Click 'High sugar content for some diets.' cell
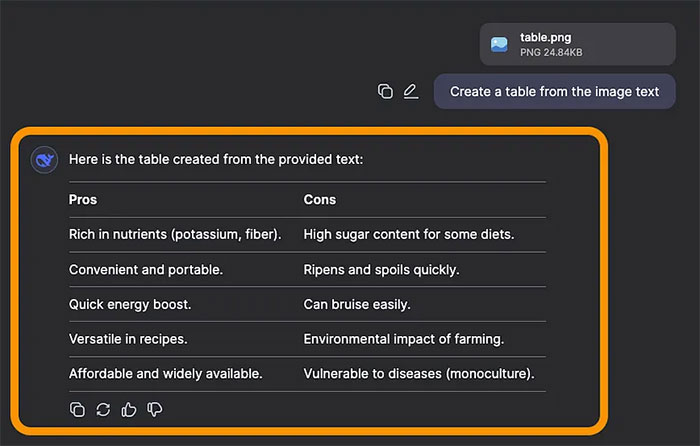Image resolution: width=700 pixels, height=446 pixels. click(x=409, y=234)
